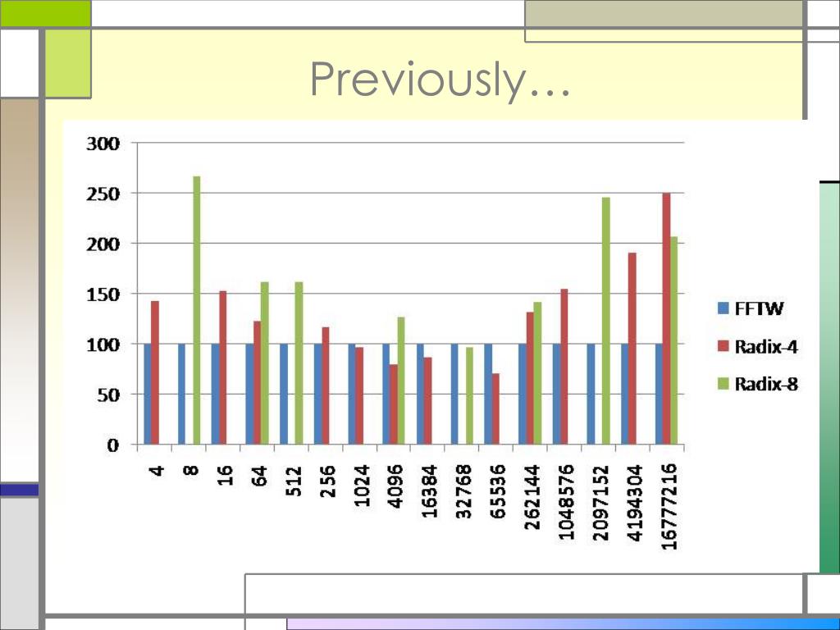
Task: Click the blue FFTW legend swatch
Action: click(x=724, y=308)
